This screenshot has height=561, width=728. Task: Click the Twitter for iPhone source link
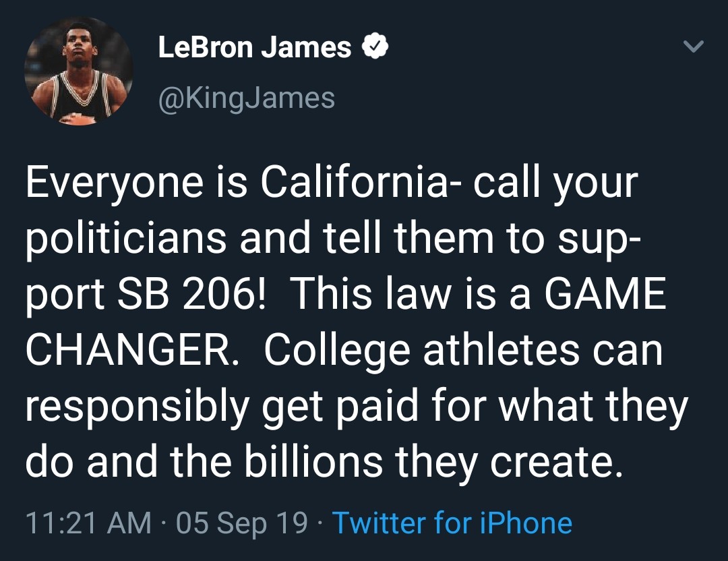click(x=452, y=523)
